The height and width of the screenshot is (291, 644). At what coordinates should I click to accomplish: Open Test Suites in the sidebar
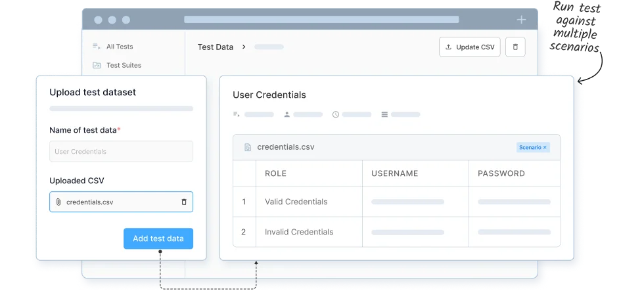[x=124, y=65]
